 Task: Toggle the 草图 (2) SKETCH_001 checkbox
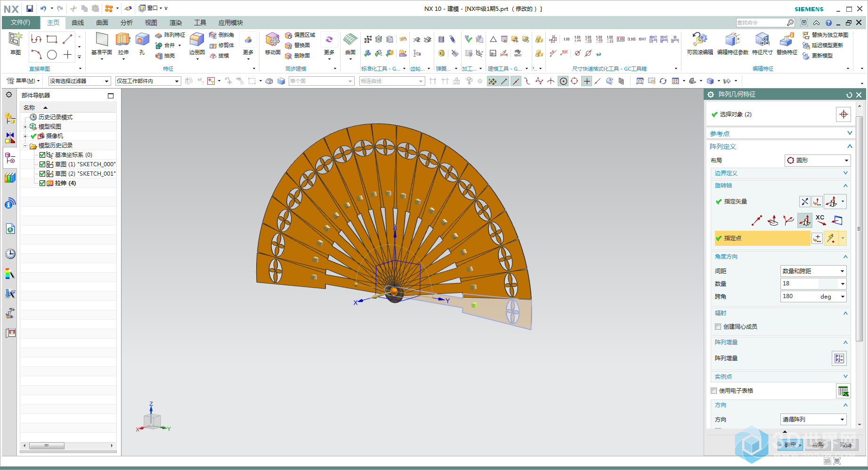tap(42, 174)
